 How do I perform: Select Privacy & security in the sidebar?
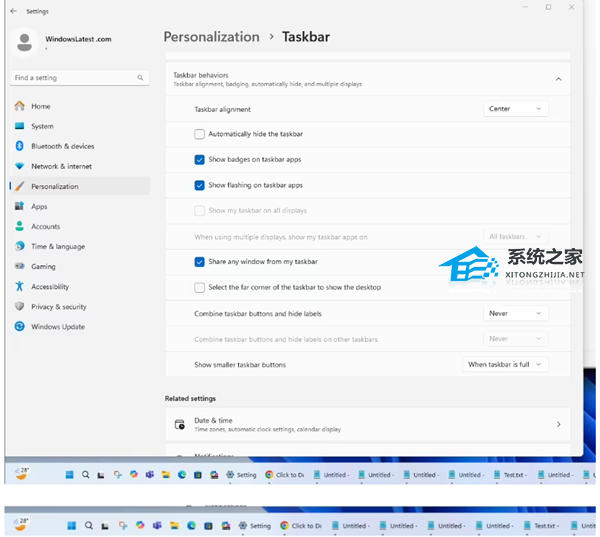pyautogui.click(x=80, y=306)
